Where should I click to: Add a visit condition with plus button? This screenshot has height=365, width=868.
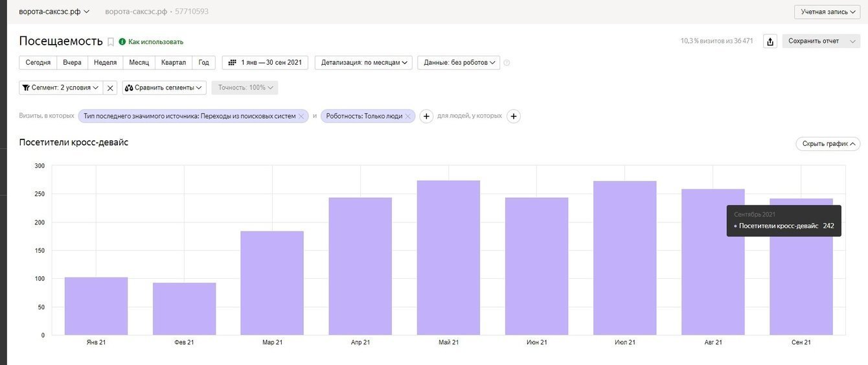[x=426, y=116]
